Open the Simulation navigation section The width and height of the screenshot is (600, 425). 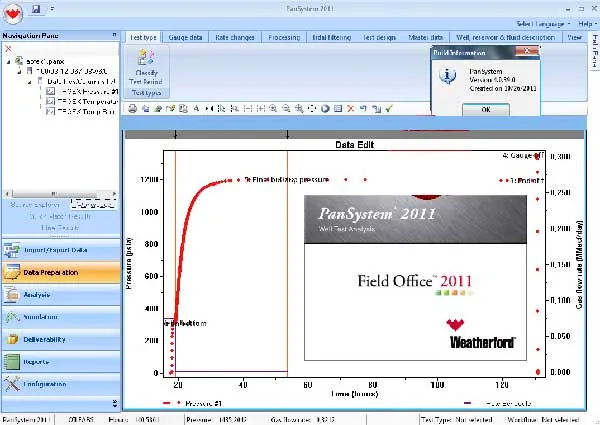click(61, 317)
